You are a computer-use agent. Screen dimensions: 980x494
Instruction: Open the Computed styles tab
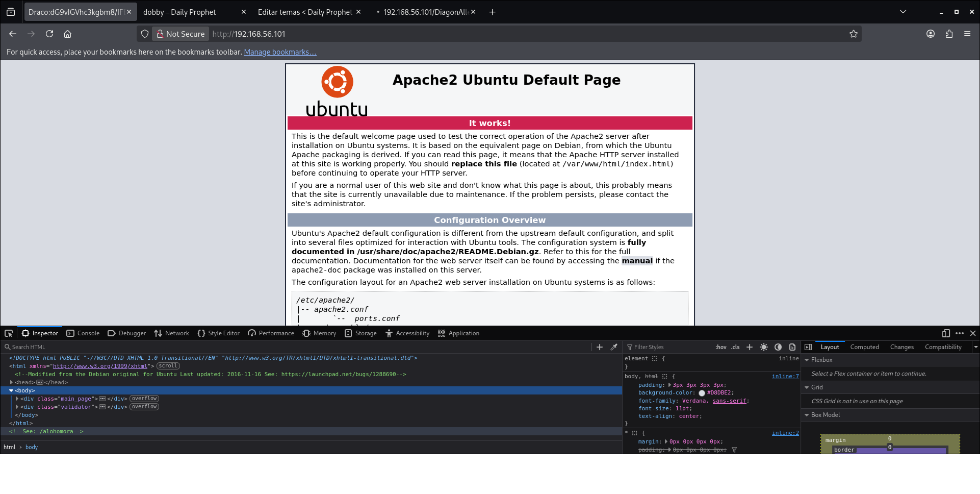point(864,347)
